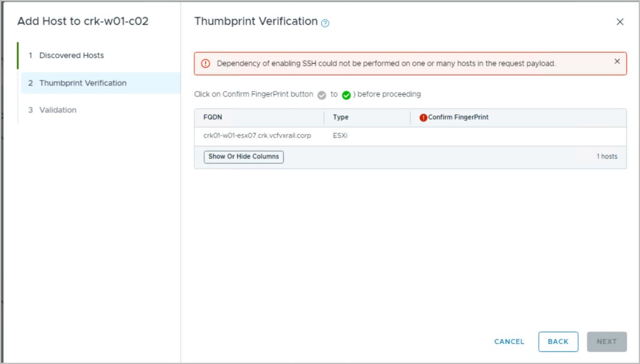Close the Add Host dialog
This screenshot has width=640, height=364.
point(620,22)
